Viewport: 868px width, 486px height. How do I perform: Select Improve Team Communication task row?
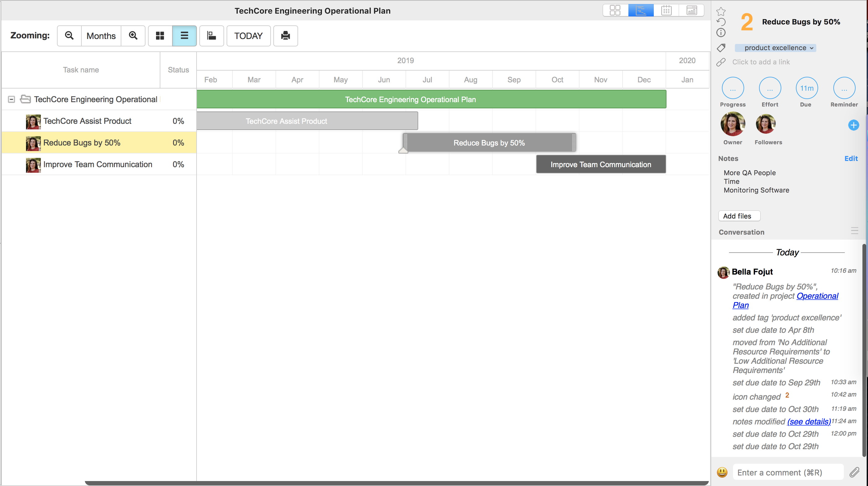coord(99,164)
